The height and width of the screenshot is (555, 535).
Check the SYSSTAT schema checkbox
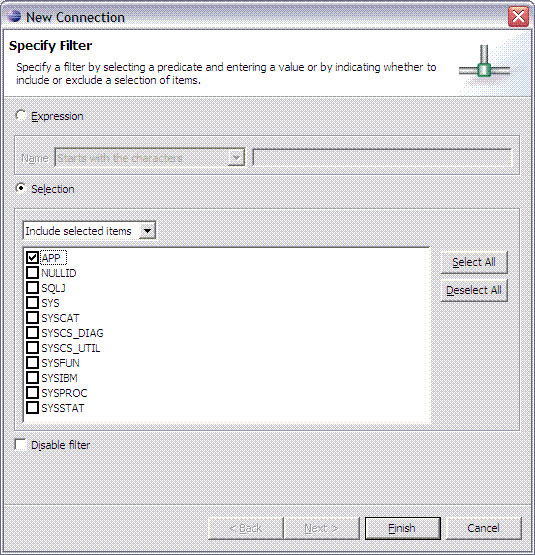click(32, 407)
